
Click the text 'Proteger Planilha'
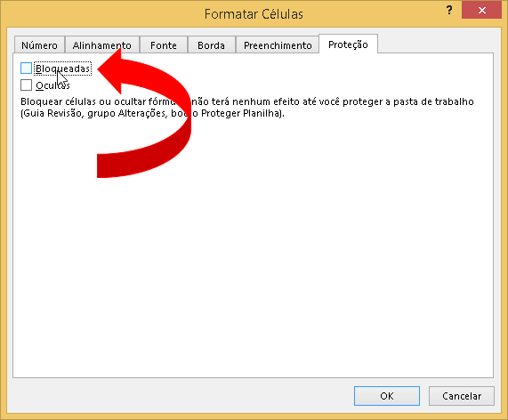[240, 113]
